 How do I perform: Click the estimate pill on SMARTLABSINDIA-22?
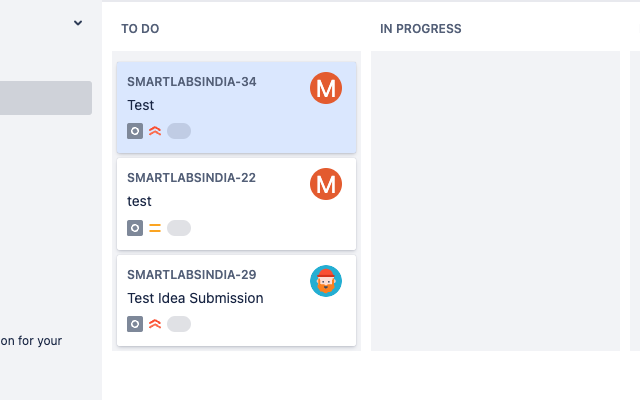tap(179, 228)
